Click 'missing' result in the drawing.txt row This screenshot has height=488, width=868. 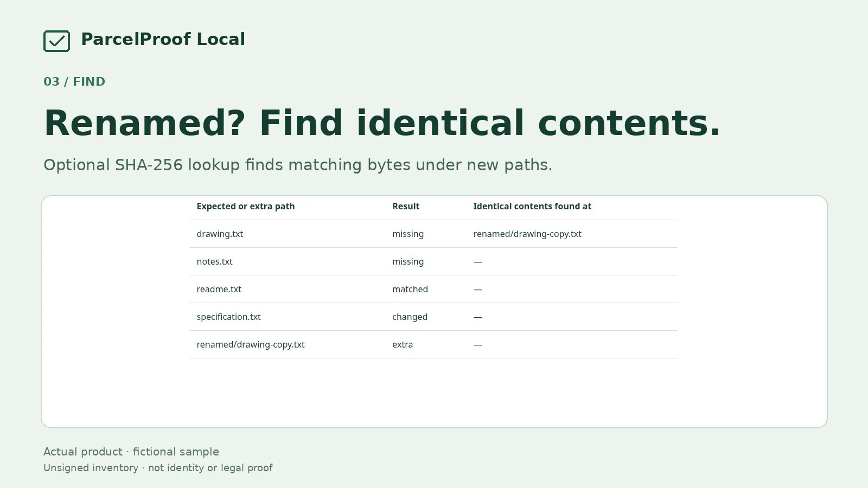[x=408, y=234]
